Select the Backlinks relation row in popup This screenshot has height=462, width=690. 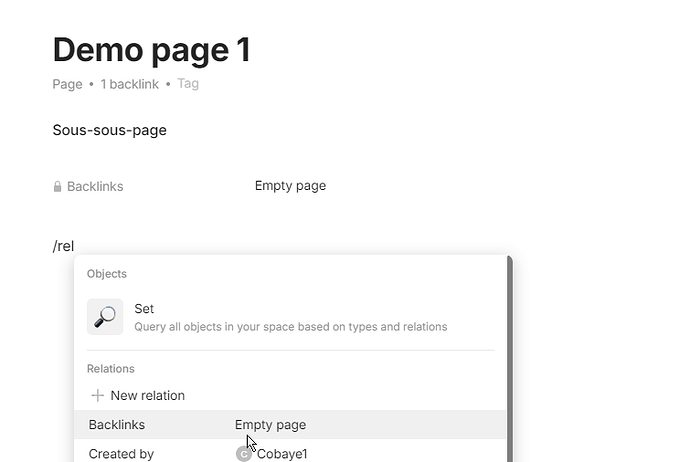pyautogui.click(x=290, y=425)
